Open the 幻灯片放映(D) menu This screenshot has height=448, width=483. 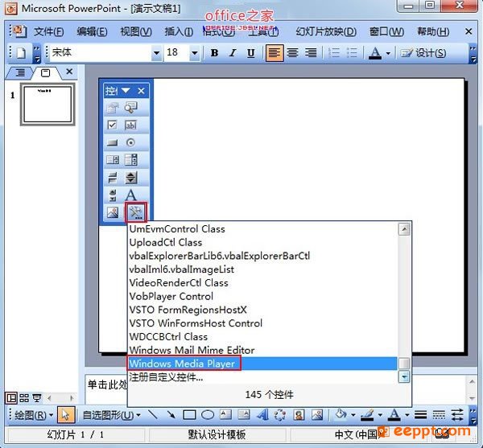click(x=326, y=31)
